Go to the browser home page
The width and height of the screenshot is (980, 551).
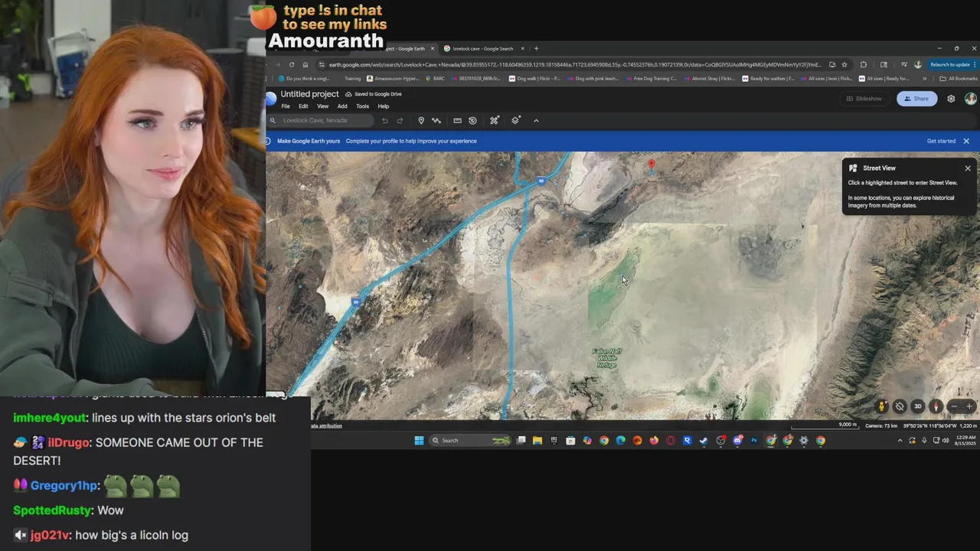point(305,64)
